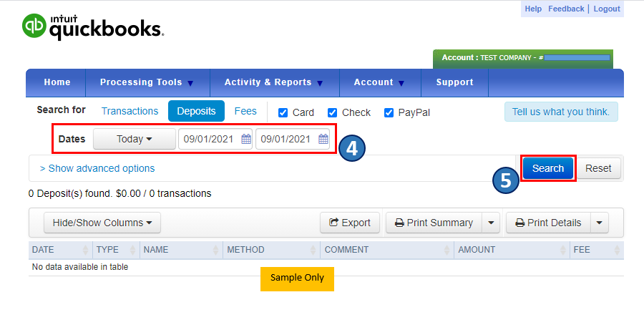Sort by FEE column arrows
Image resolution: width=644 pixels, height=335 pixels.
617,250
